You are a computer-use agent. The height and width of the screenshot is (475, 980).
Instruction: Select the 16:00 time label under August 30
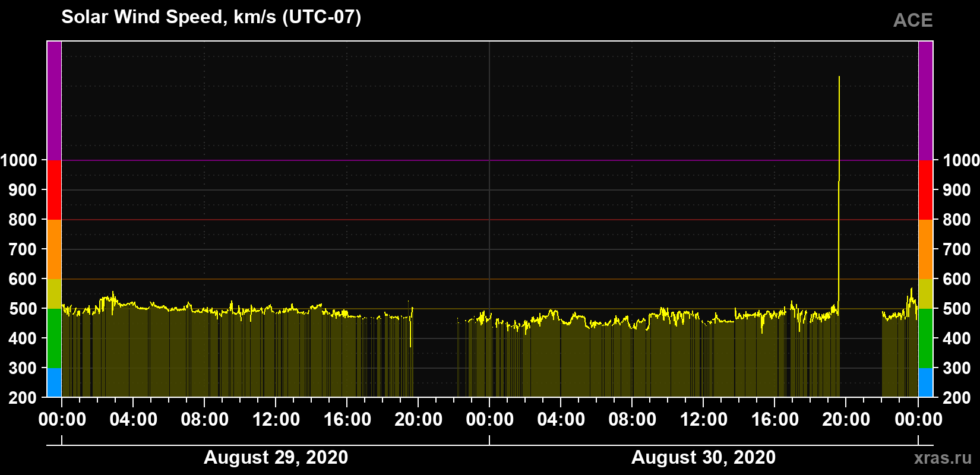pos(775,420)
